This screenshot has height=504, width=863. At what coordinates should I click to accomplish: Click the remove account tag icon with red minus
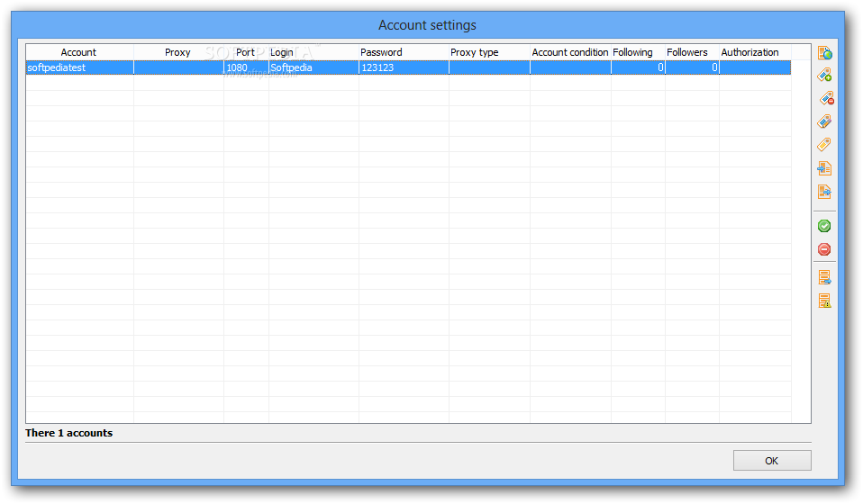825,98
